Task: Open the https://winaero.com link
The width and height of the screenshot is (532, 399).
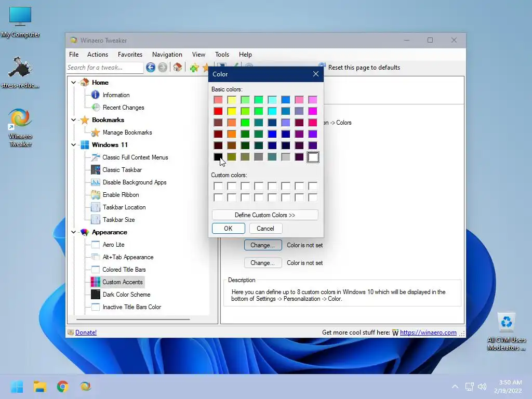Action: (428, 332)
